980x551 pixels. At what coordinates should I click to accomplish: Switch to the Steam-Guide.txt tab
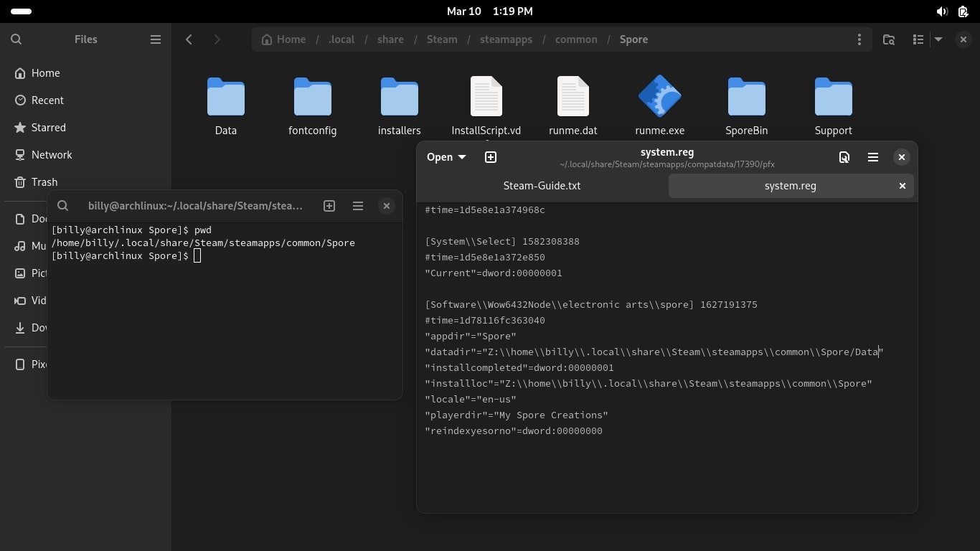(x=542, y=186)
